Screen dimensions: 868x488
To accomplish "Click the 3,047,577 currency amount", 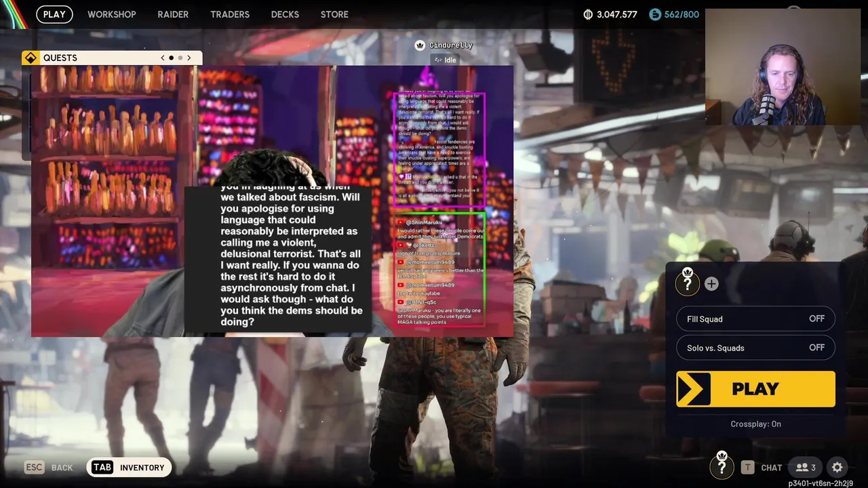I will (x=616, y=14).
